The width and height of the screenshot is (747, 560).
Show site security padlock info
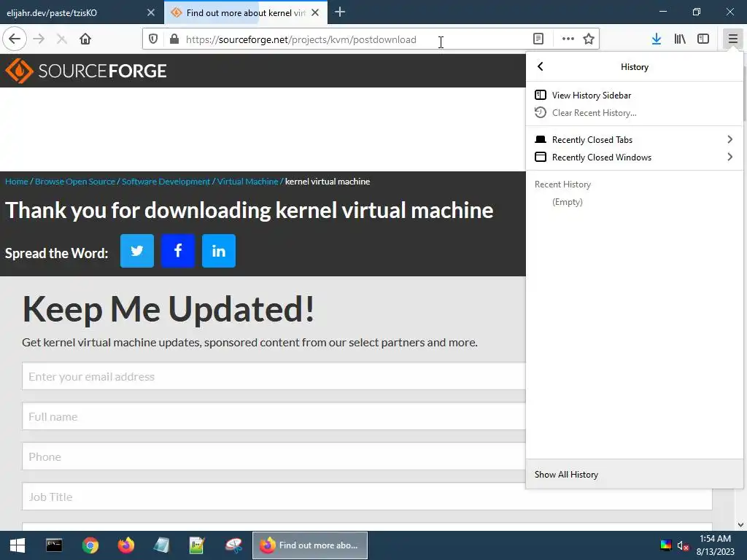click(174, 39)
